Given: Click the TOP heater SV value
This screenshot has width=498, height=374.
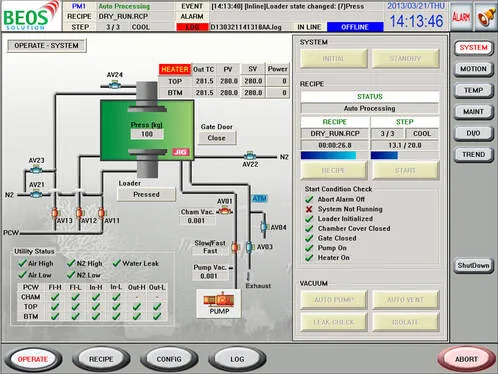Looking at the screenshot, I should [x=253, y=81].
